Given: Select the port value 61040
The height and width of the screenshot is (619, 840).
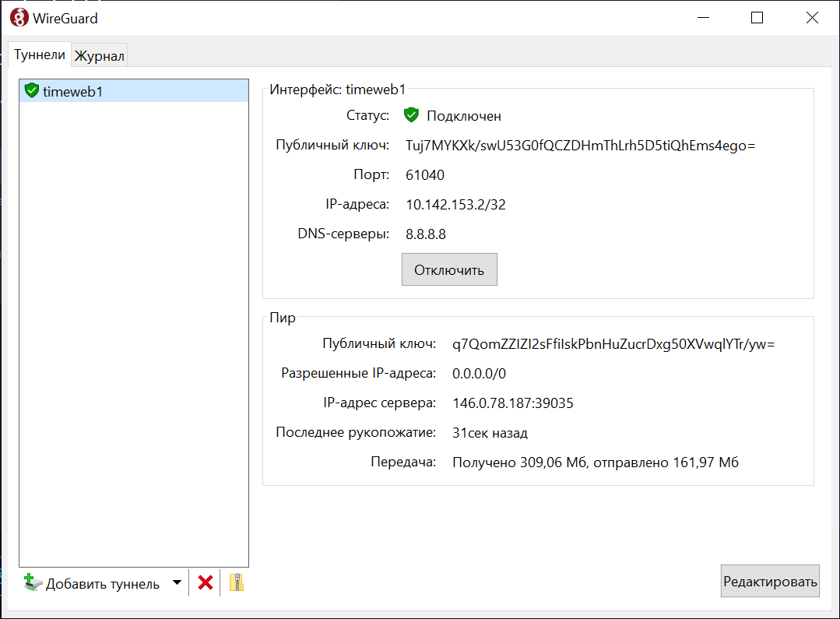Looking at the screenshot, I should pos(425,175).
